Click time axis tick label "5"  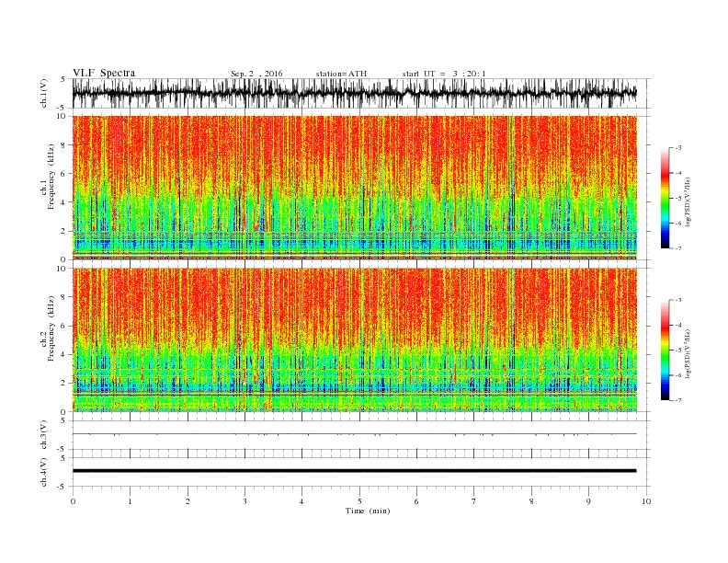[359, 501]
